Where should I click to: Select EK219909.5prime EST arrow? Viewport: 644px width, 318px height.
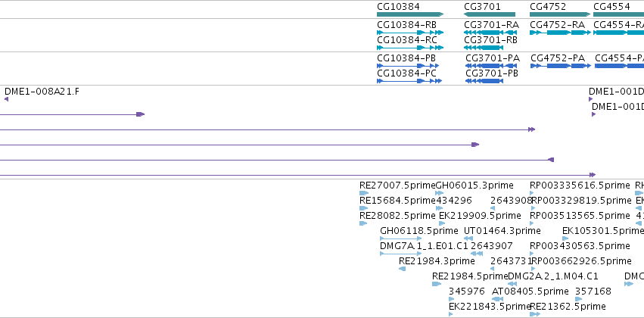click(x=442, y=223)
